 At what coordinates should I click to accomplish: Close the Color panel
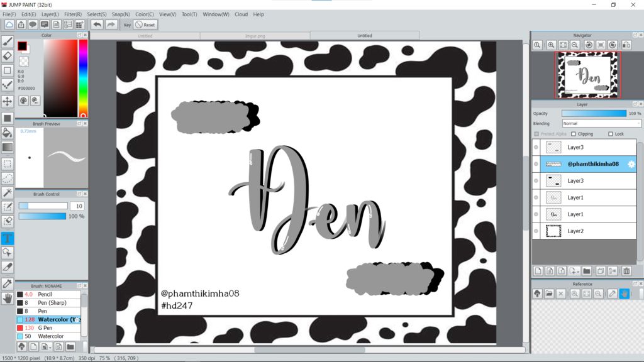(85, 35)
